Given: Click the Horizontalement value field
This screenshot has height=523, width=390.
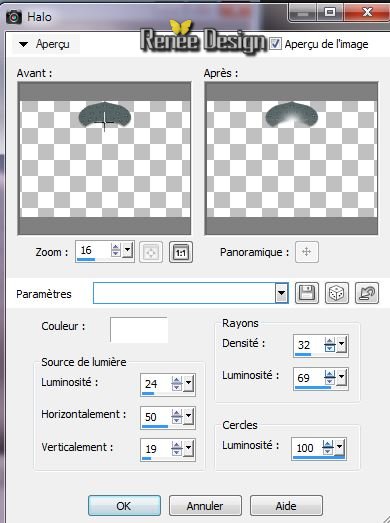Looking at the screenshot, I should click(x=156, y=417).
